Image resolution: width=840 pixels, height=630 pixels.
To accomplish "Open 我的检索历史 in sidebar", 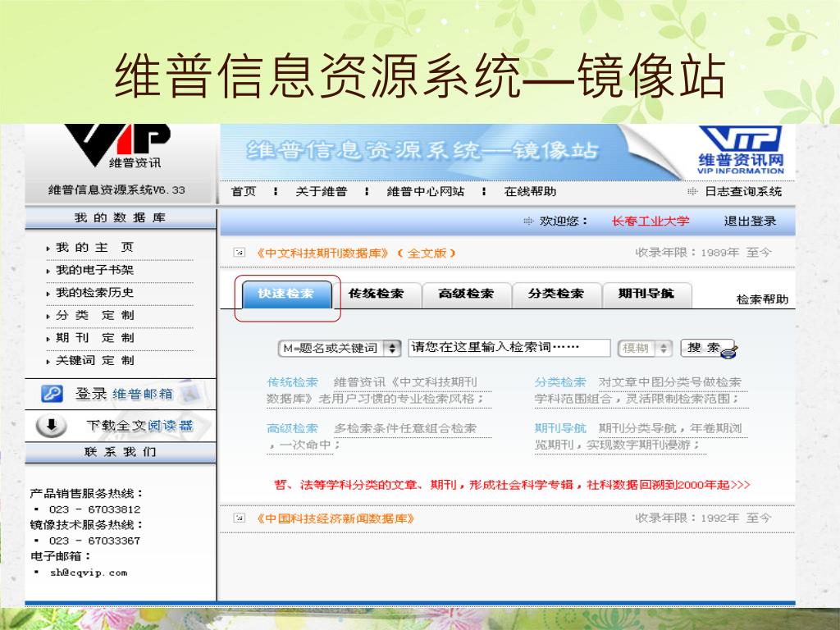I will [x=95, y=293].
